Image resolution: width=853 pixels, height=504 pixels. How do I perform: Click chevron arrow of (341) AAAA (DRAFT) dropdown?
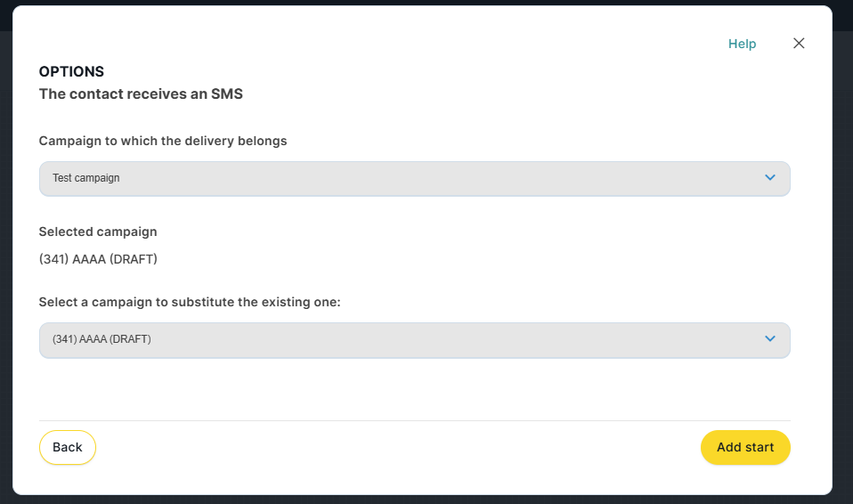click(x=770, y=339)
